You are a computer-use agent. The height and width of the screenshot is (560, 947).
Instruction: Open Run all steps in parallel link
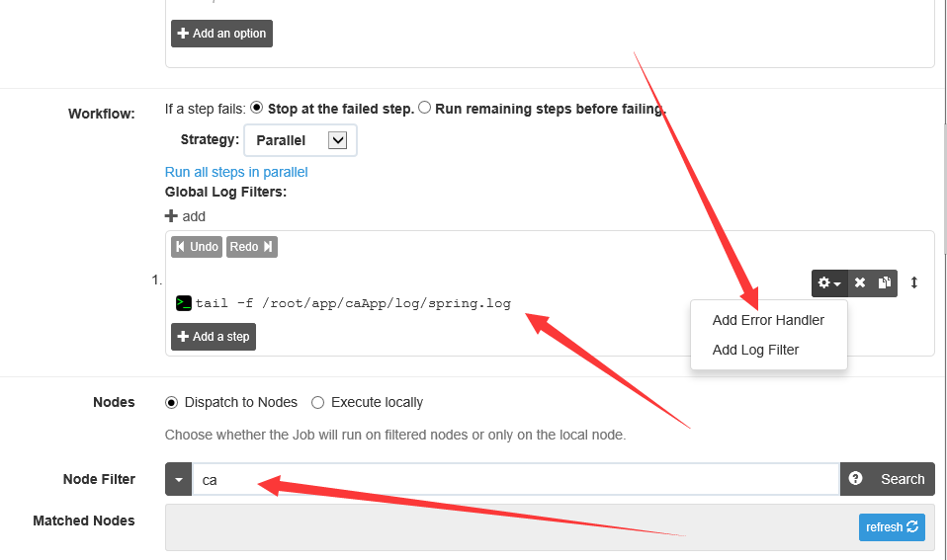pyautogui.click(x=236, y=172)
